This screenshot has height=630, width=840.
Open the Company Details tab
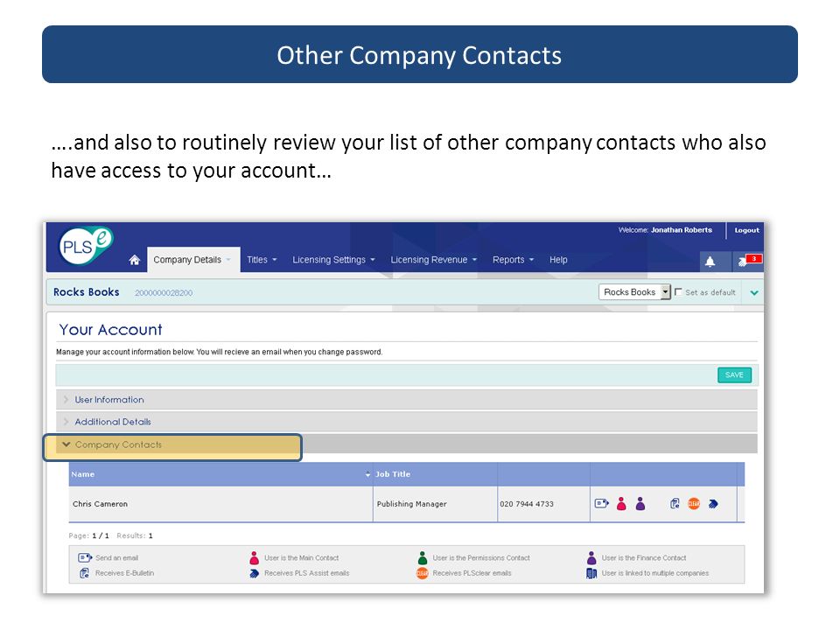pos(193,260)
